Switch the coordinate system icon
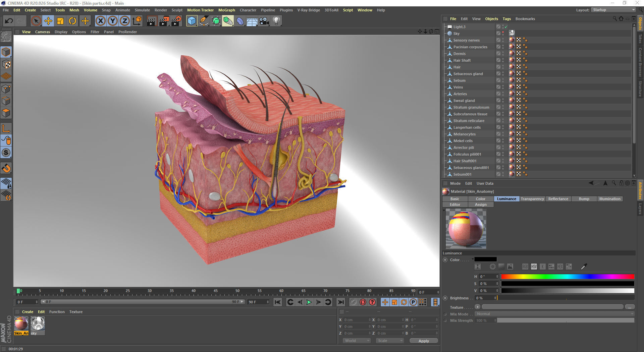 [x=137, y=21]
